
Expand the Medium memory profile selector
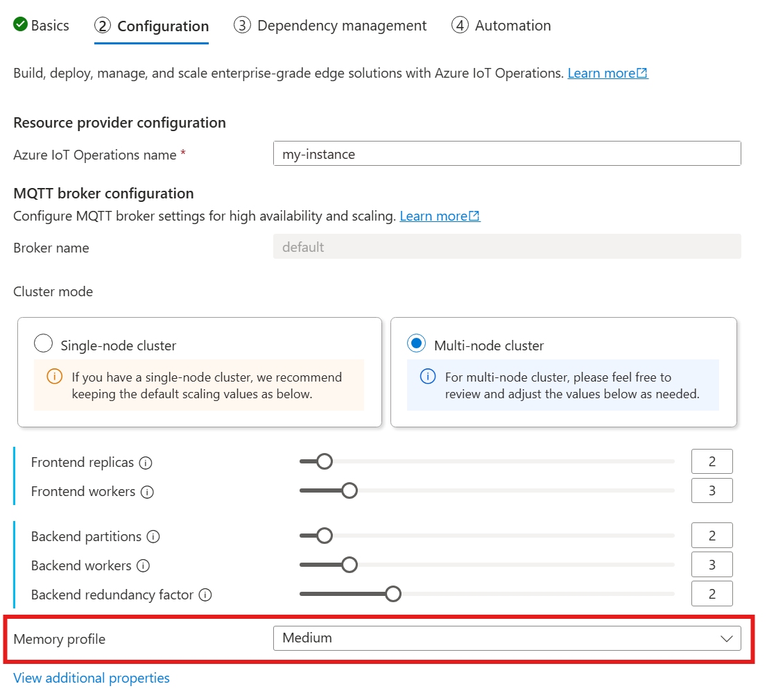[506, 638]
